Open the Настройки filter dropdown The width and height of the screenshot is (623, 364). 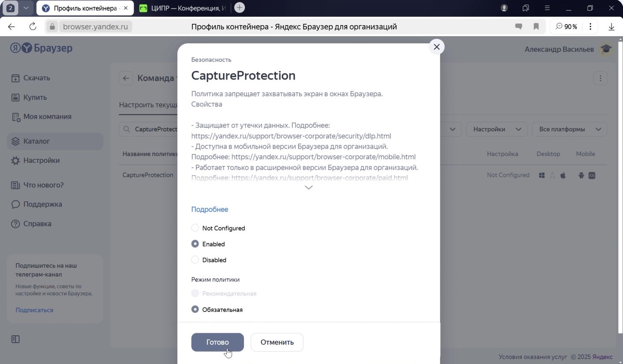(497, 129)
